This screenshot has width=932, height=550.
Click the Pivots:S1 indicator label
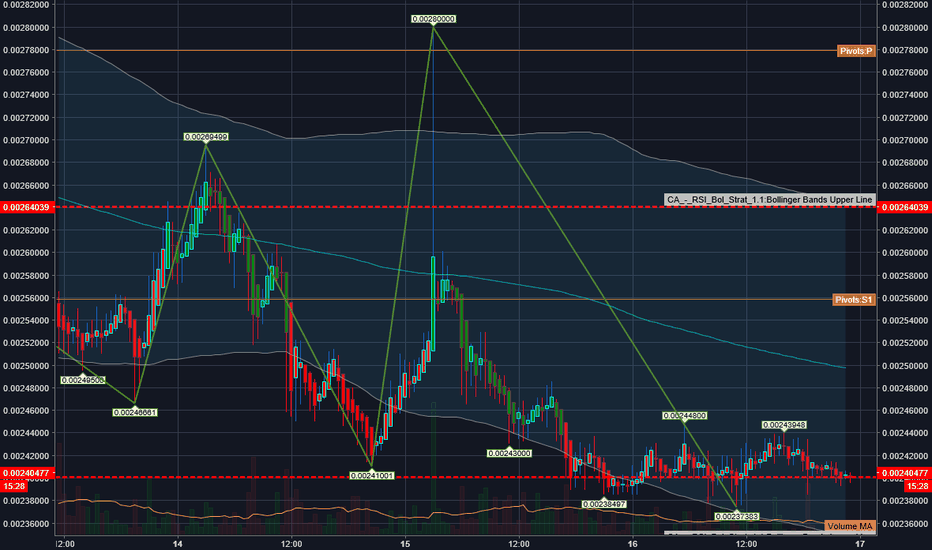pyautogui.click(x=854, y=300)
